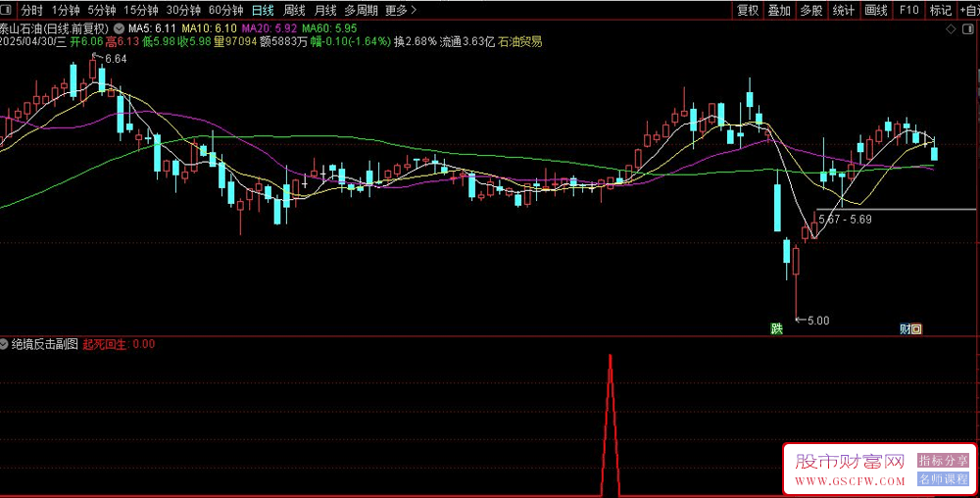
Task: Click the 名师课程 banner link
Action: 943,479
